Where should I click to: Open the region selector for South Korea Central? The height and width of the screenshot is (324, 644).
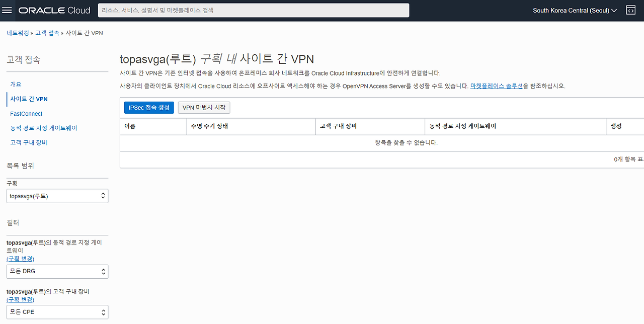point(574,10)
